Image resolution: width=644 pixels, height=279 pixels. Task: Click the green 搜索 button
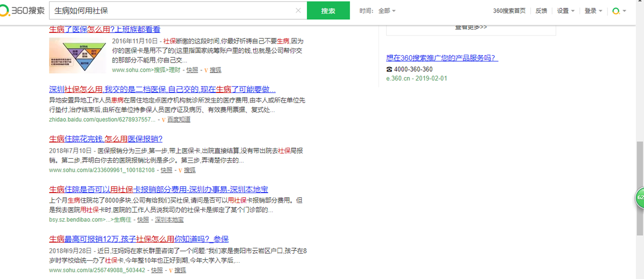328,11
